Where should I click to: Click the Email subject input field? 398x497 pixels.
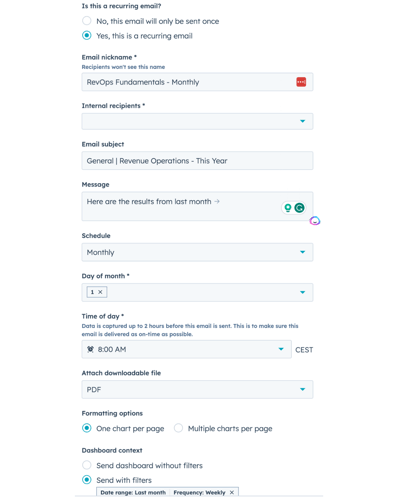[197, 161]
